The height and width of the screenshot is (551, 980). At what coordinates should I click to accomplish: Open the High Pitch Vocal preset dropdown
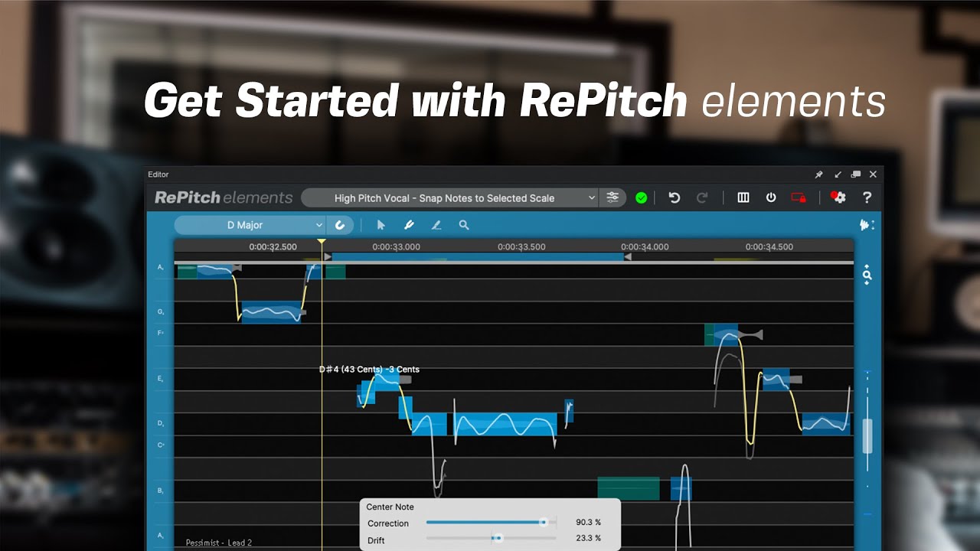coord(449,198)
